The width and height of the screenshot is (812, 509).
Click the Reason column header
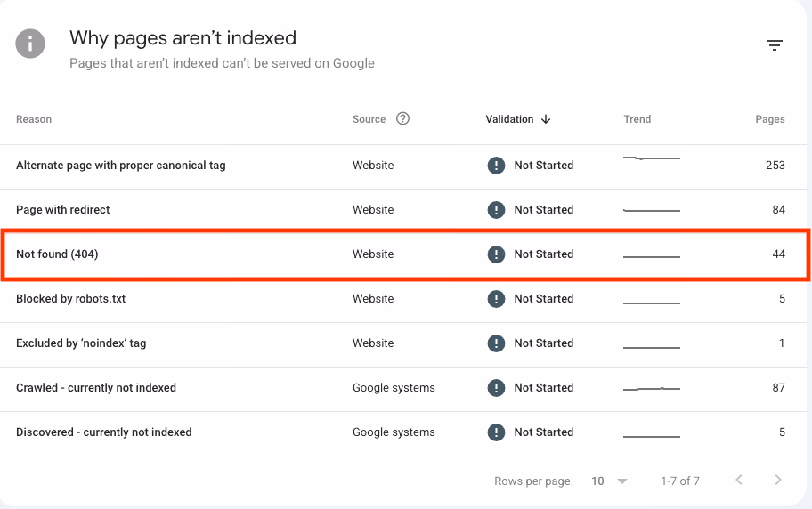(34, 119)
